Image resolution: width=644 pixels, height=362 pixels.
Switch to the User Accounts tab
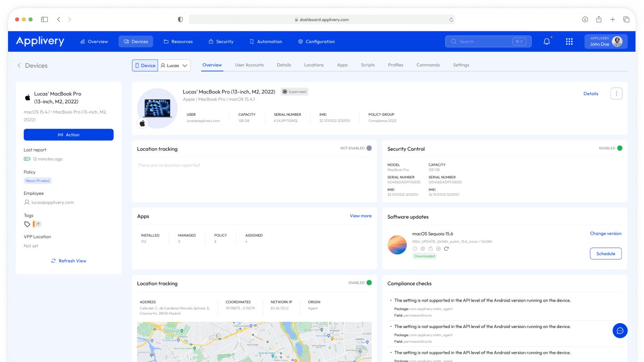[x=249, y=65]
